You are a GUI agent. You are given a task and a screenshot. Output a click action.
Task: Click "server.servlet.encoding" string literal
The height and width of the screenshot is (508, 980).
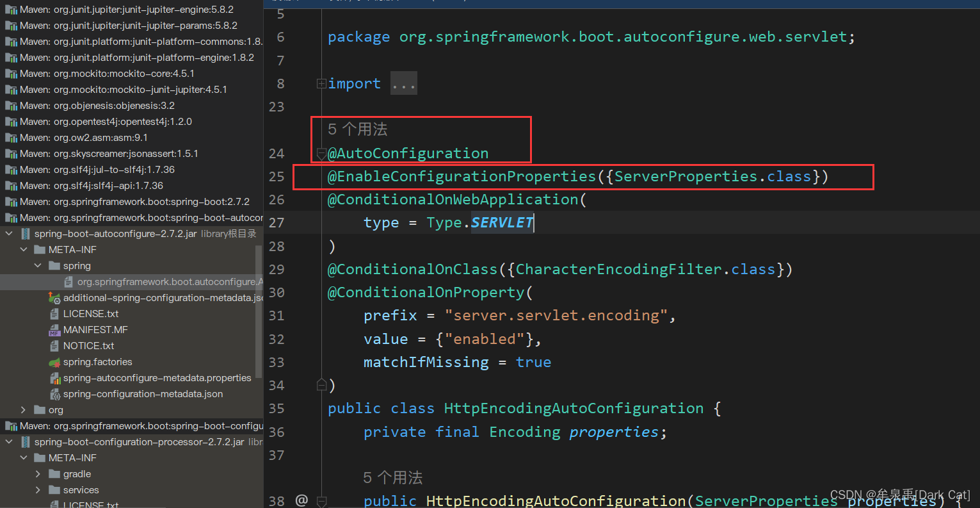click(x=556, y=316)
